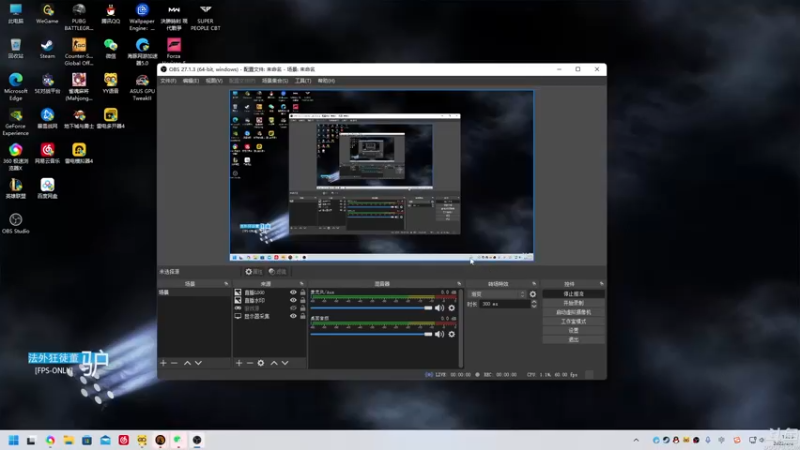Open the PUBG BATTLEGROUNDS desktop shortcut
The image size is (800, 450).
[79, 17]
